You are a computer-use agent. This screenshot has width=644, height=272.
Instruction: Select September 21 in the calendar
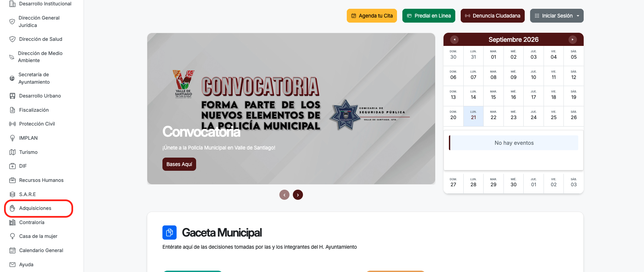[x=473, y=116]
